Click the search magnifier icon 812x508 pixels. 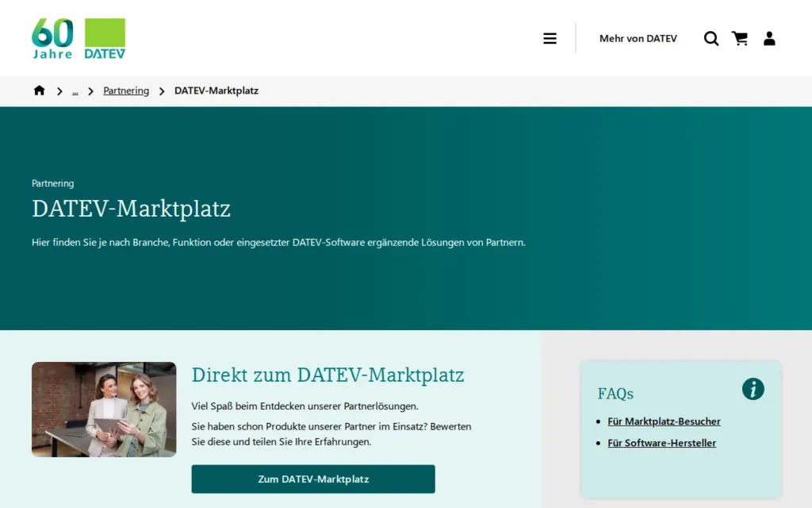[x=711, y=38]
